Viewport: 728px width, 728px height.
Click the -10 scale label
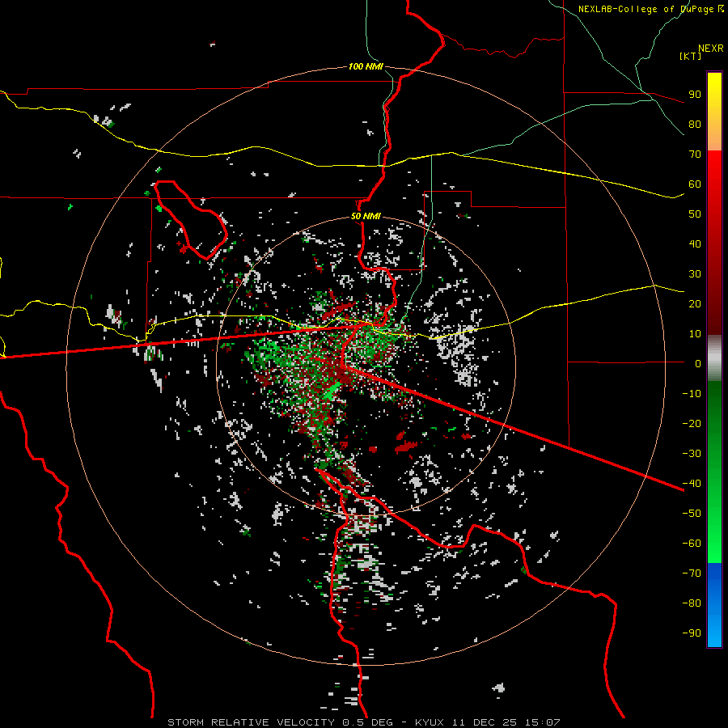(x=692, y=394)
